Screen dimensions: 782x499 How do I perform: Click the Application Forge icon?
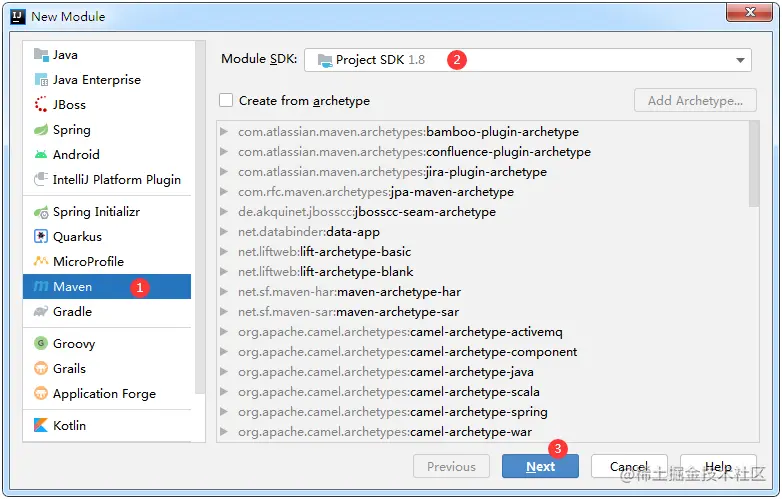tap(41, 393)
